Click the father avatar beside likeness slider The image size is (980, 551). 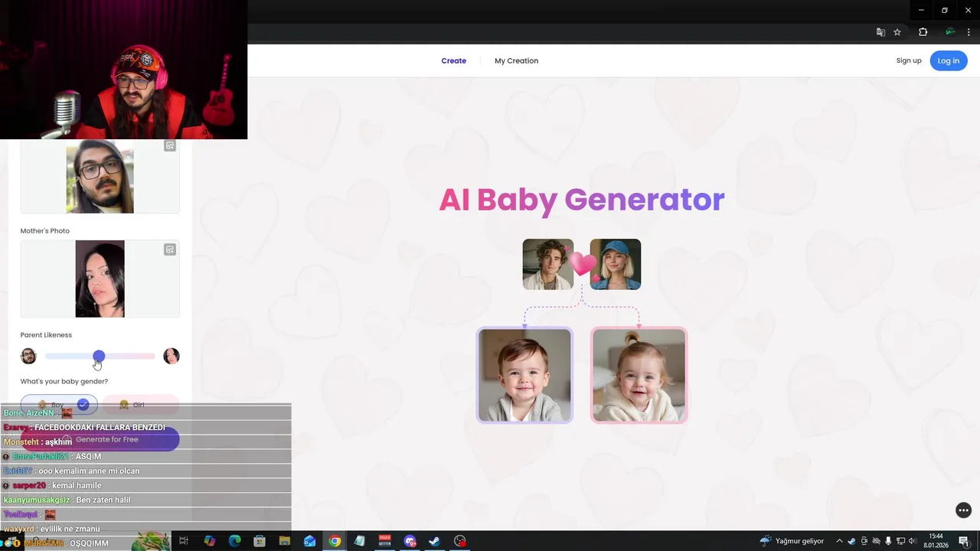click(28, 356)
